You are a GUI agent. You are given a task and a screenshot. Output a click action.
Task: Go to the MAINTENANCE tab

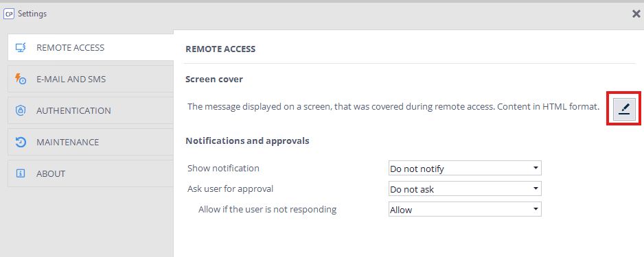click(91, 143)
